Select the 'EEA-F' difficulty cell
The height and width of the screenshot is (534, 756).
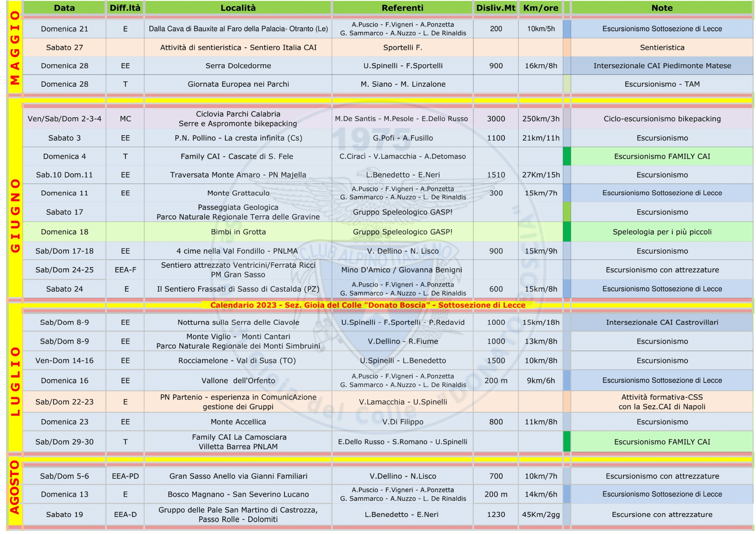coord(125,270)
